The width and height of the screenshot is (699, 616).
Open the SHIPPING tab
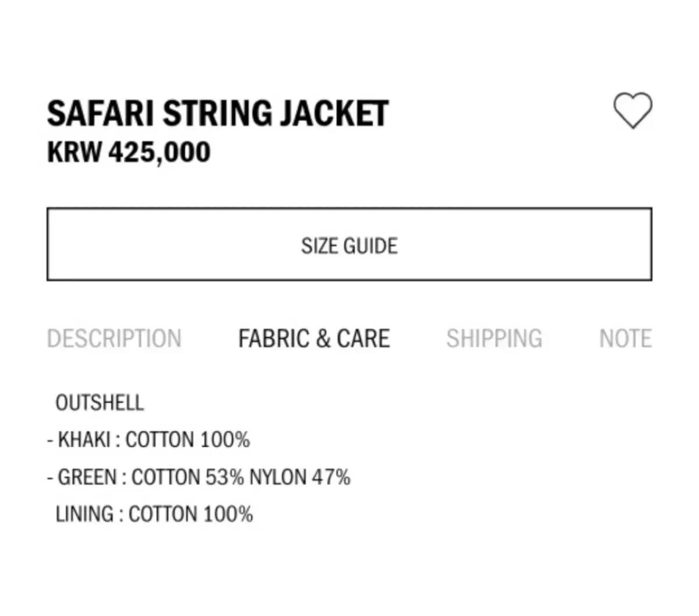point(494,339)
